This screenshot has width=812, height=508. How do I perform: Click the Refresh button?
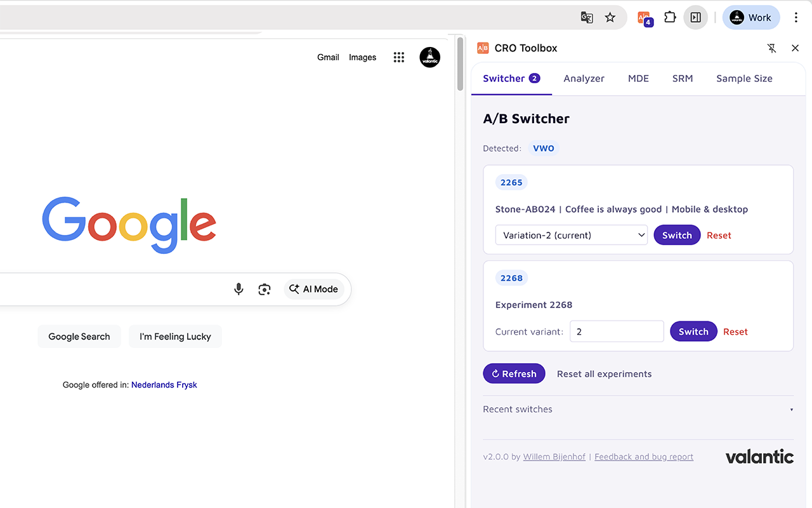click(x=514, y=373)
